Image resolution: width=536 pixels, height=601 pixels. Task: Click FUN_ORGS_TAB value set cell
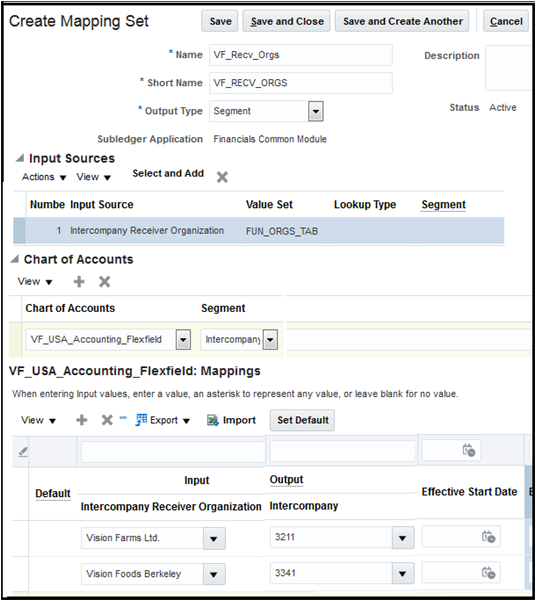[282, 231]
